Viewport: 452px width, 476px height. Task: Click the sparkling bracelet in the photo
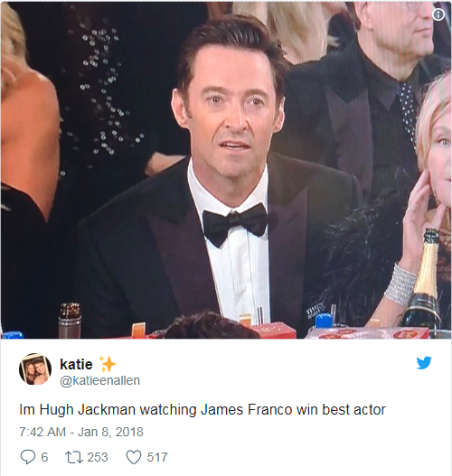tap(400, 285)
